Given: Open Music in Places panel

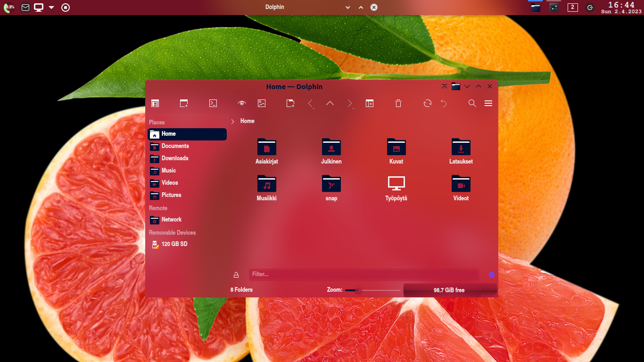Looking at the screenshot, I should tap(187, 171).
